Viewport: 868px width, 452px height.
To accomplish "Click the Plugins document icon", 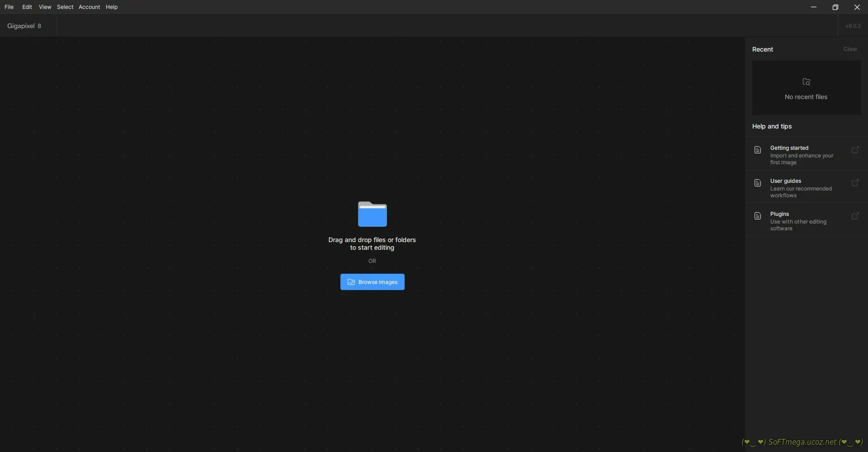I will 758,216.
